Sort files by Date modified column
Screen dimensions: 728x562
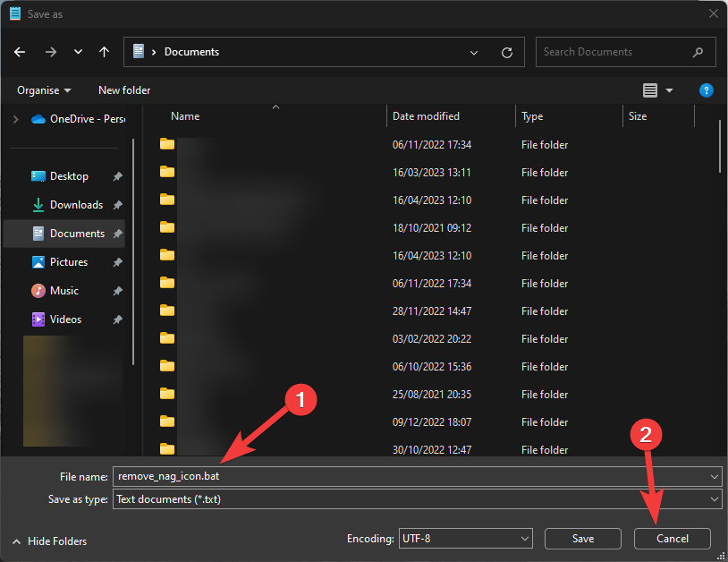[427, 116]
